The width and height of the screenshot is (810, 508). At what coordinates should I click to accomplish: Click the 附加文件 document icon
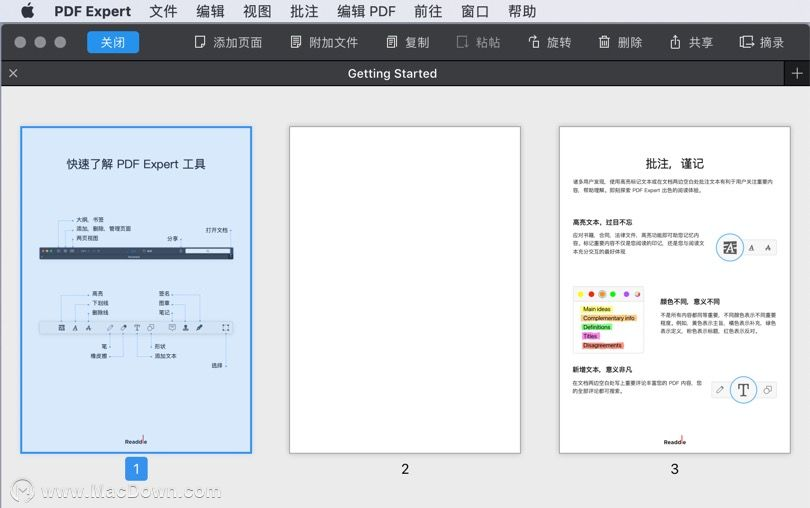coord(295,42)
